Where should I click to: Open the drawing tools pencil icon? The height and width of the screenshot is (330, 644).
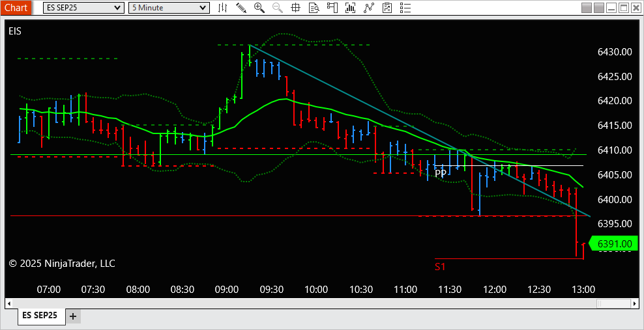tap(241, 7)
